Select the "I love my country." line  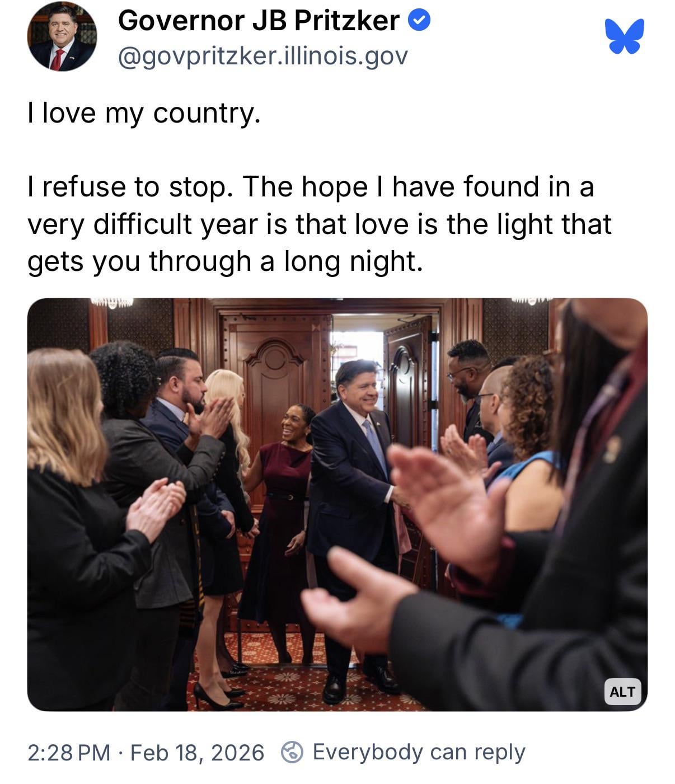pos(144,113)
